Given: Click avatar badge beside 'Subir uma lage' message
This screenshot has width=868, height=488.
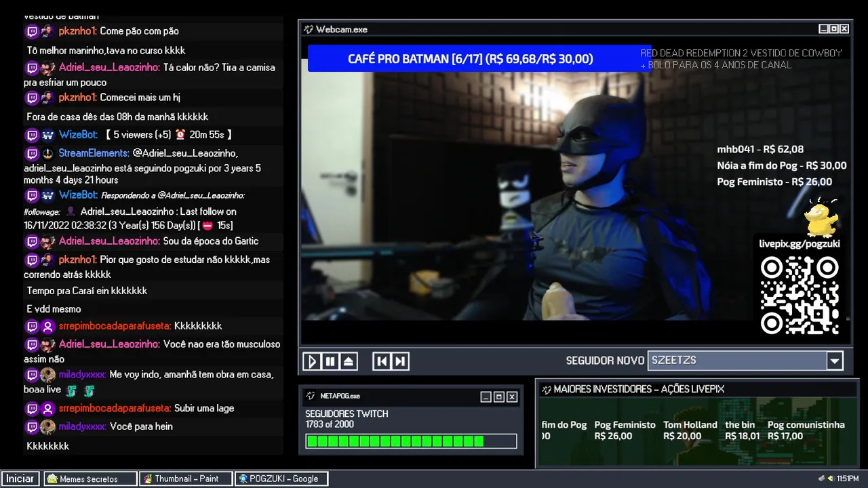Looking at the screenshot, I should pyautogui.click(x=47, y=409).
